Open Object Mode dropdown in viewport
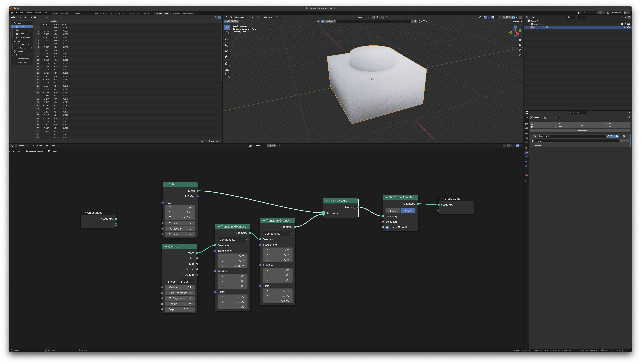 click(x=239, y=17)
